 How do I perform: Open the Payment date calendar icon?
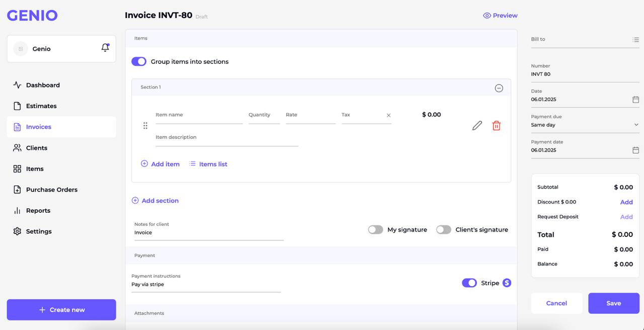635,150
